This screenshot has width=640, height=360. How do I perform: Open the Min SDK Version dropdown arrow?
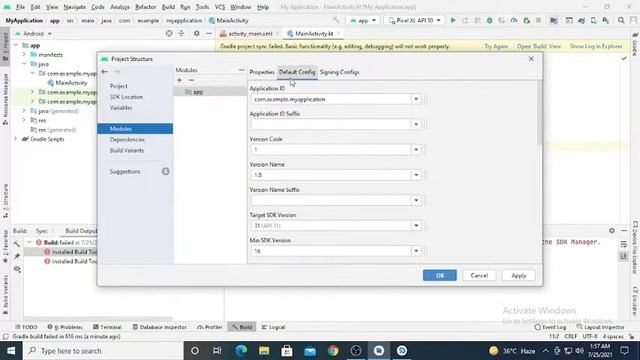pyautogui.click(x=416, y=251)
